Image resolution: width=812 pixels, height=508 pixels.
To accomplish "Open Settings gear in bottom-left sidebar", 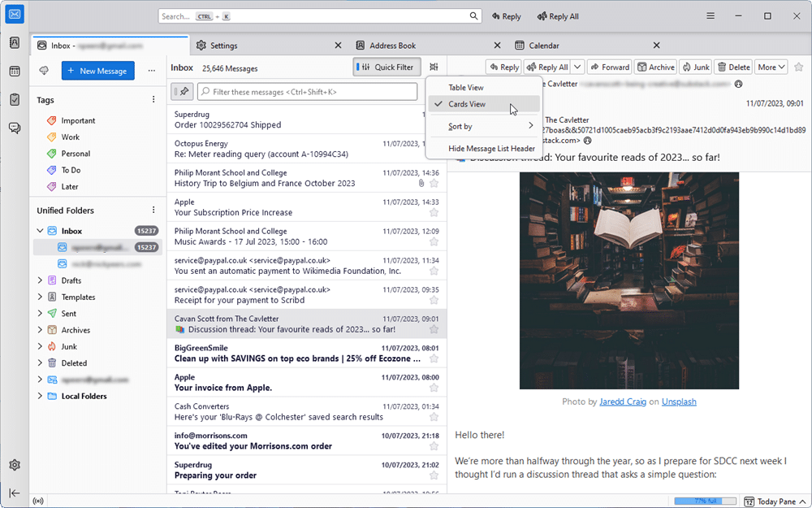I will 15,465.
